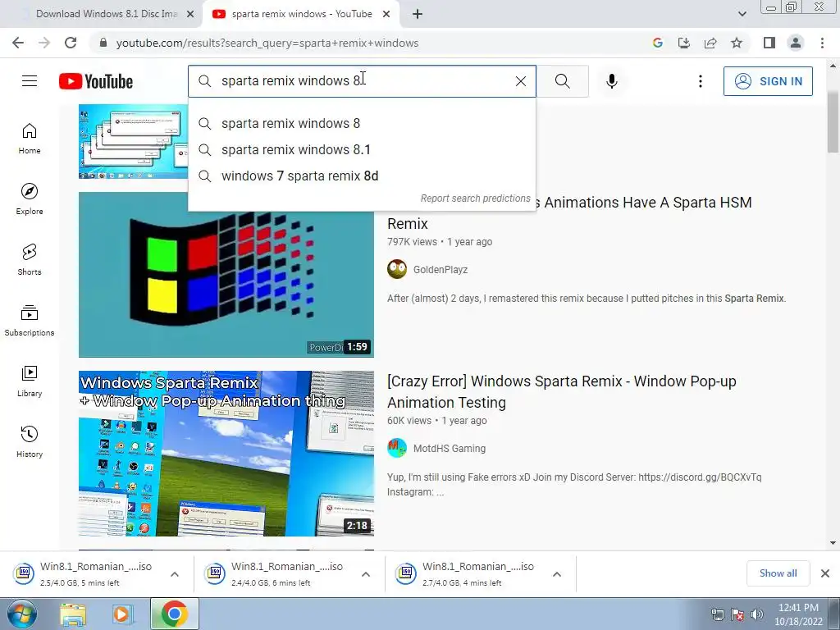Viewport: 840px width, 630px height.
Task: Click the Window Pop-up Animation thumbnail
Action: (x=226, y=453)
